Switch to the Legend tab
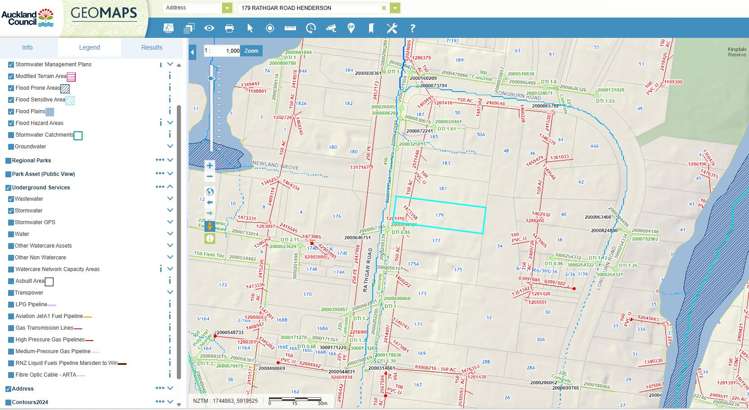749x410 pixels. click(89, 47)
